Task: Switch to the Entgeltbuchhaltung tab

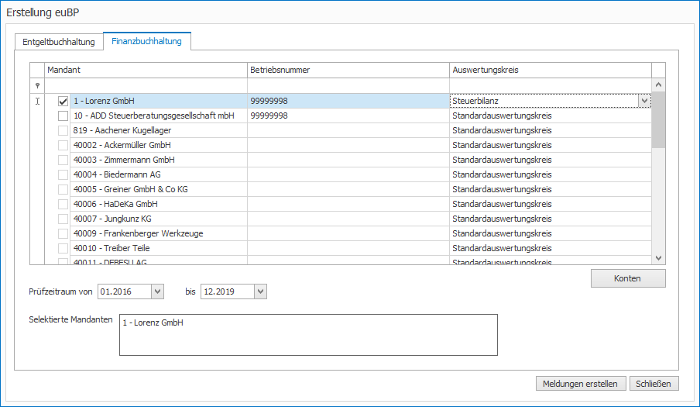Action: point(59,42)
